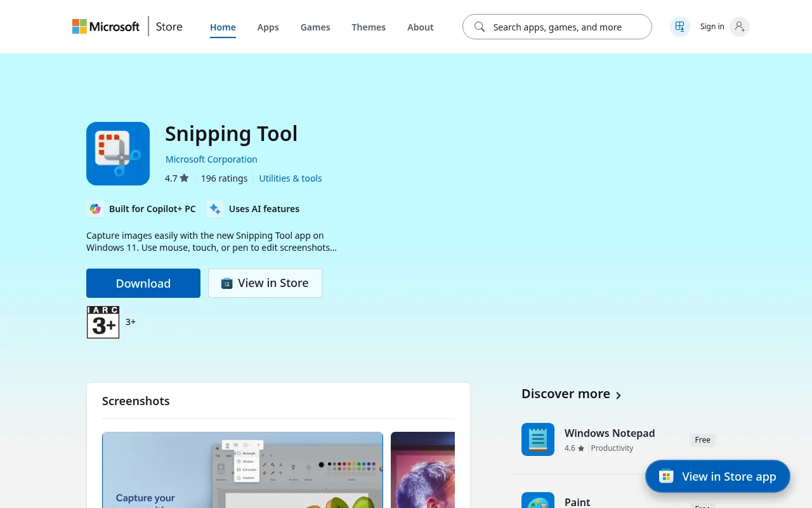Open the Microsoft Corporation publisher link
Screen dimensions: 812x508
point(211,159)
